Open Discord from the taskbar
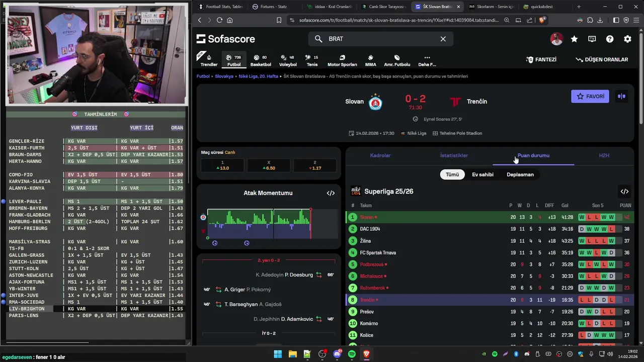 point(337,354)
